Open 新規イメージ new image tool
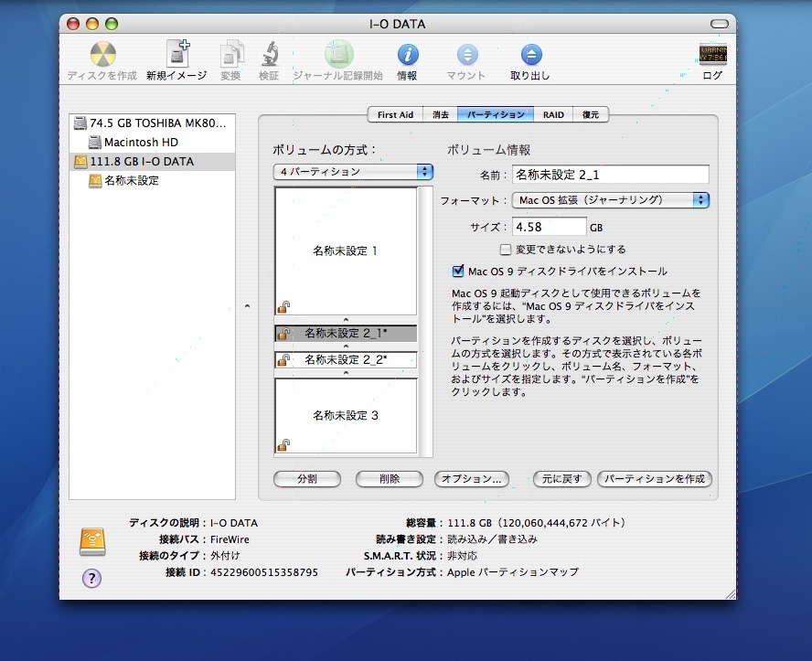The height and width of the screenshot is (661, 812). click(x=178, y=53)
